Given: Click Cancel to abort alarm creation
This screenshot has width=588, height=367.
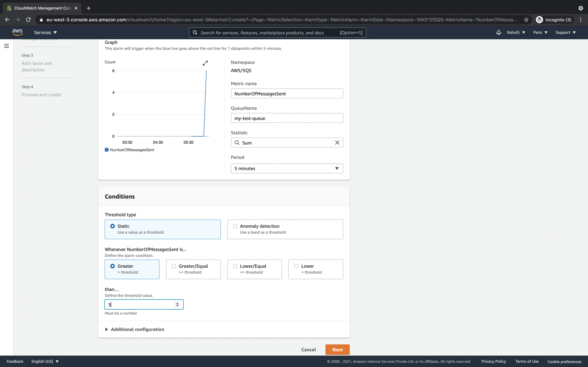Looking at the screenshot, I should coord(308,350).
